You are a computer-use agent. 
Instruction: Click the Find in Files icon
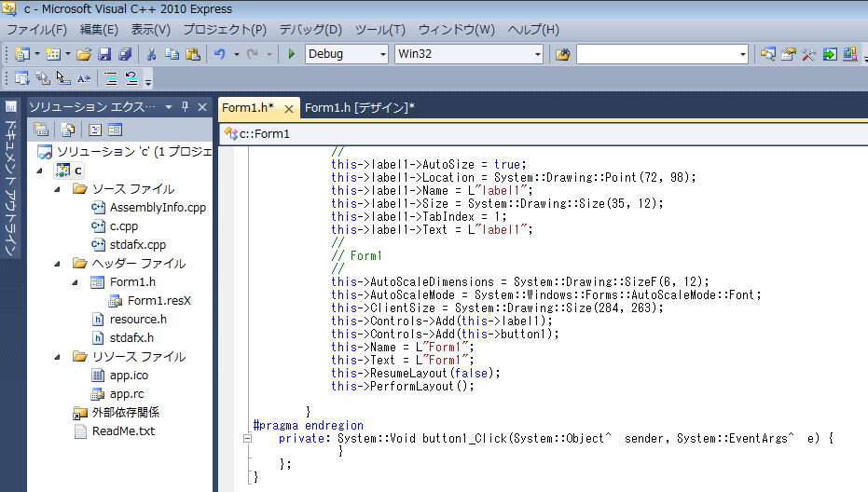pyautogui.click(x=562, y=54)
